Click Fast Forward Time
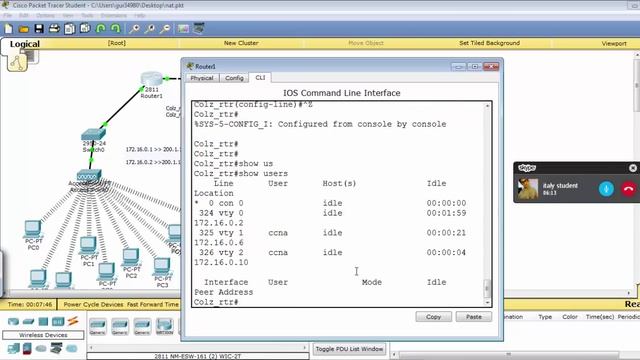 point(153,304)
